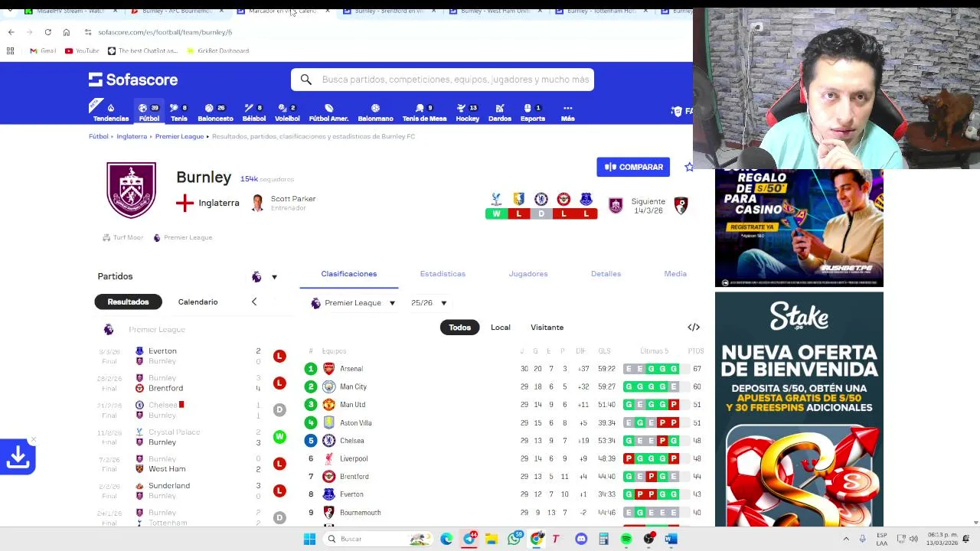Click Bournemouth in the standings table
Viewport: 980px width, 551px height.
(x=361, y=513)
